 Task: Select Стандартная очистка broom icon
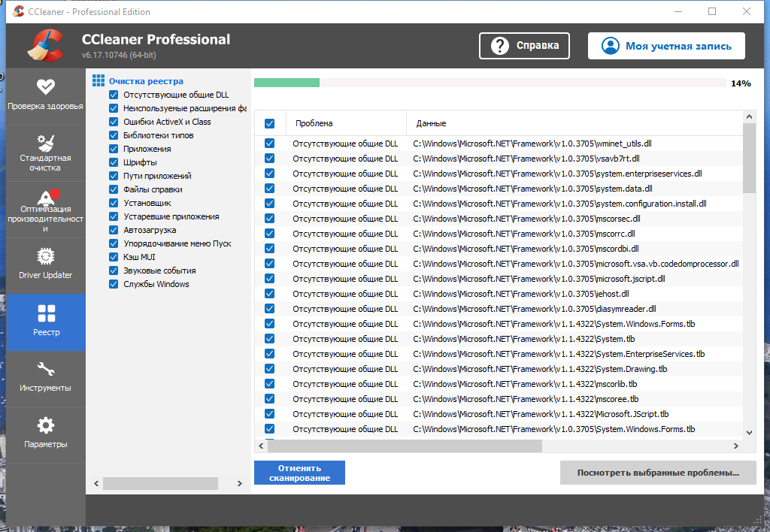pos(46,143)
